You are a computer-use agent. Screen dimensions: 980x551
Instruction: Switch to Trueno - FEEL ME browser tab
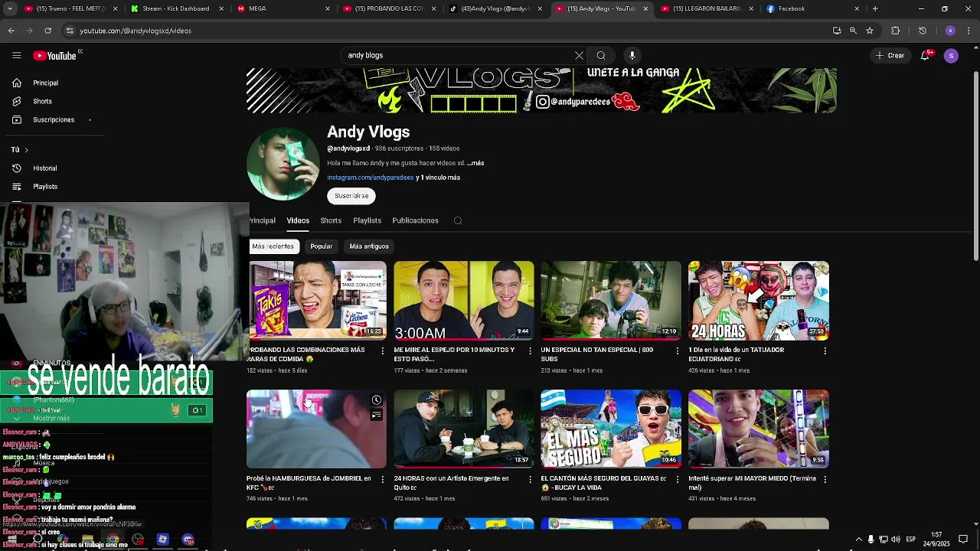tap(71, 8)
